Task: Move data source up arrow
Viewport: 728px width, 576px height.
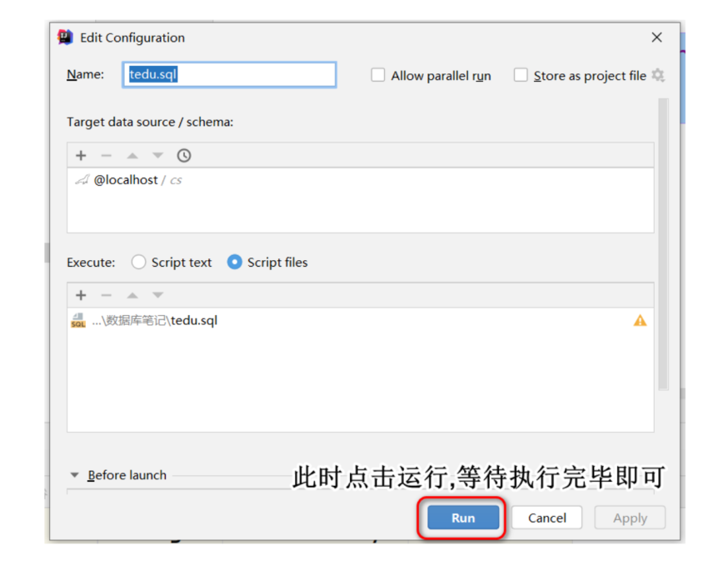Action: coord(132,155)
